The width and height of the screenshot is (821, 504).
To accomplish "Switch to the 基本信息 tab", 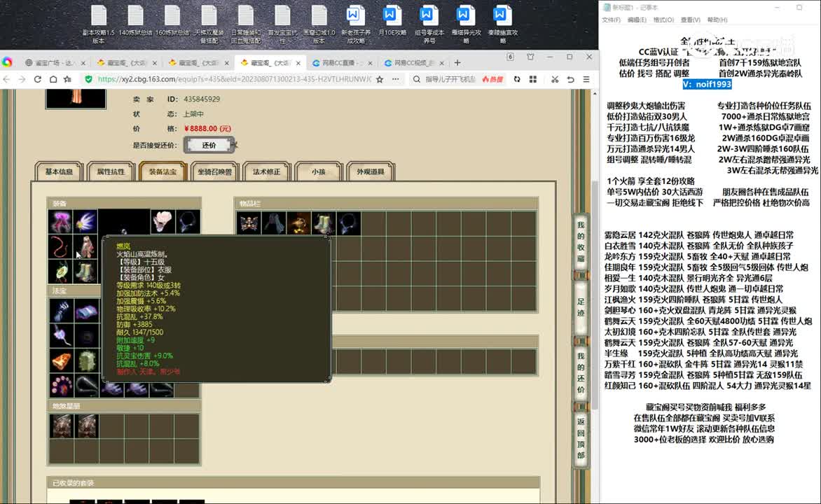I will [59, 171].
